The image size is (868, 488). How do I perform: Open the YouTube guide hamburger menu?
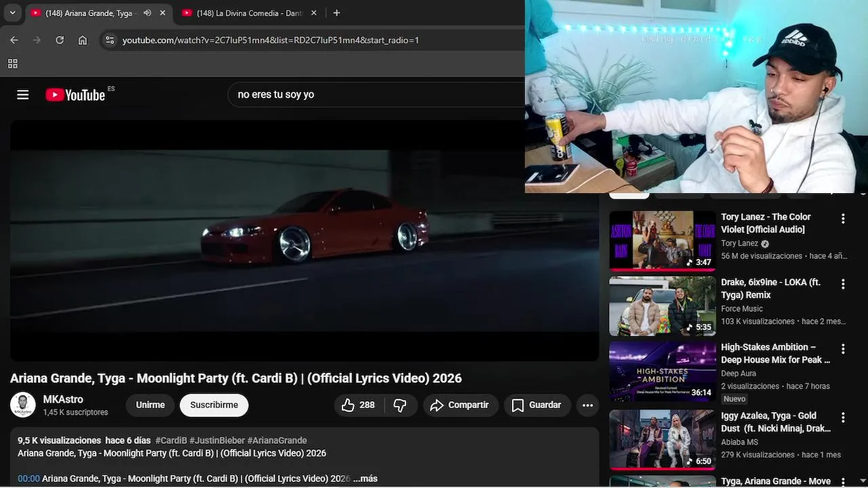pos(23,95)
